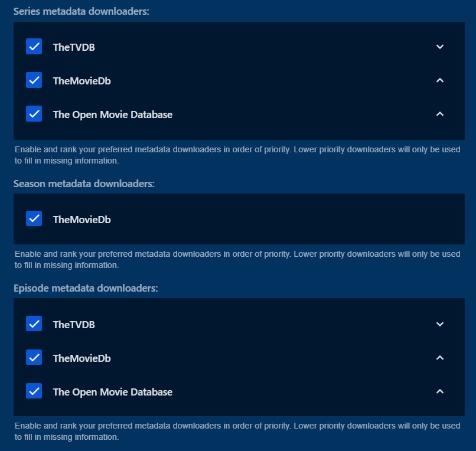The width and height of the screenshot is (476, 451).
Task: Select TheMovieDb label in Series downloaders list
Action: 81,81
